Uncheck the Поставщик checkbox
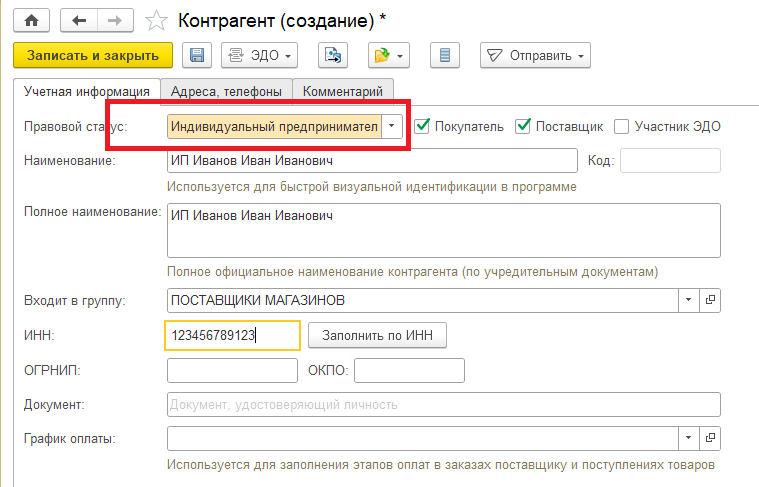 (x=523, y=126)
